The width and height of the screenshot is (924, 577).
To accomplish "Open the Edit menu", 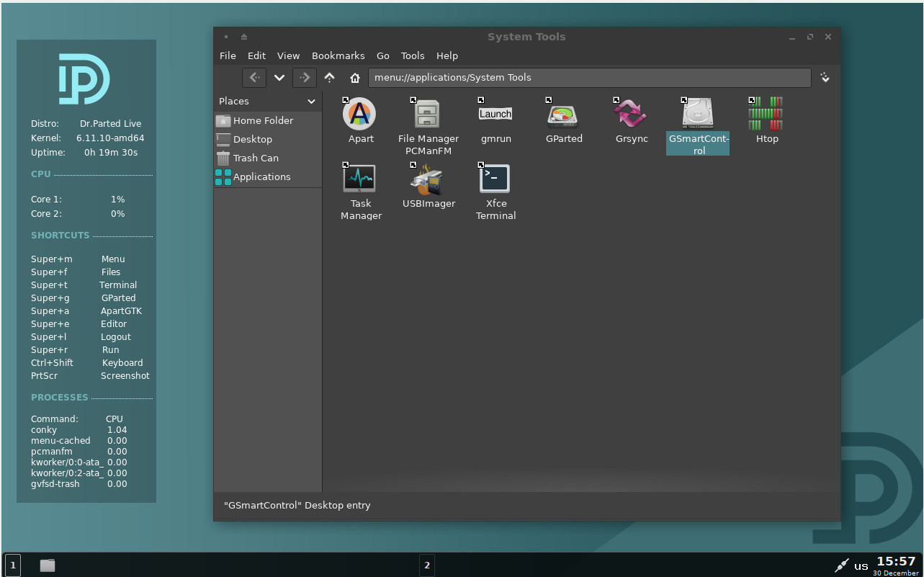I will [x=256, y=55].
